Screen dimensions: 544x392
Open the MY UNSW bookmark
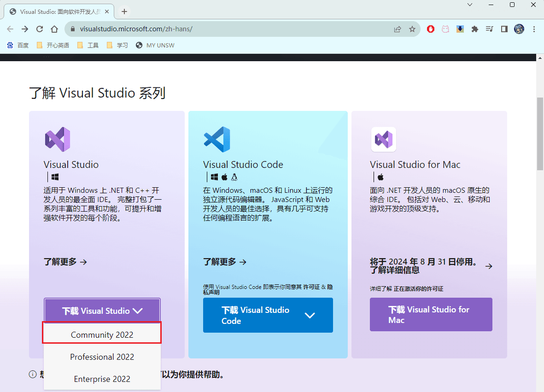(x=155, y=46)
